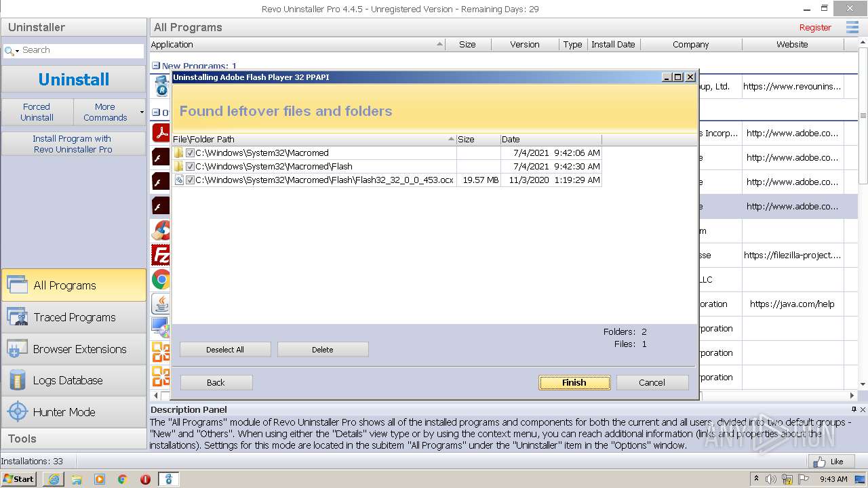Cancel the uninstall dialog
The width and height of the screenshot is (868, 488).
[x=652, y=382]
